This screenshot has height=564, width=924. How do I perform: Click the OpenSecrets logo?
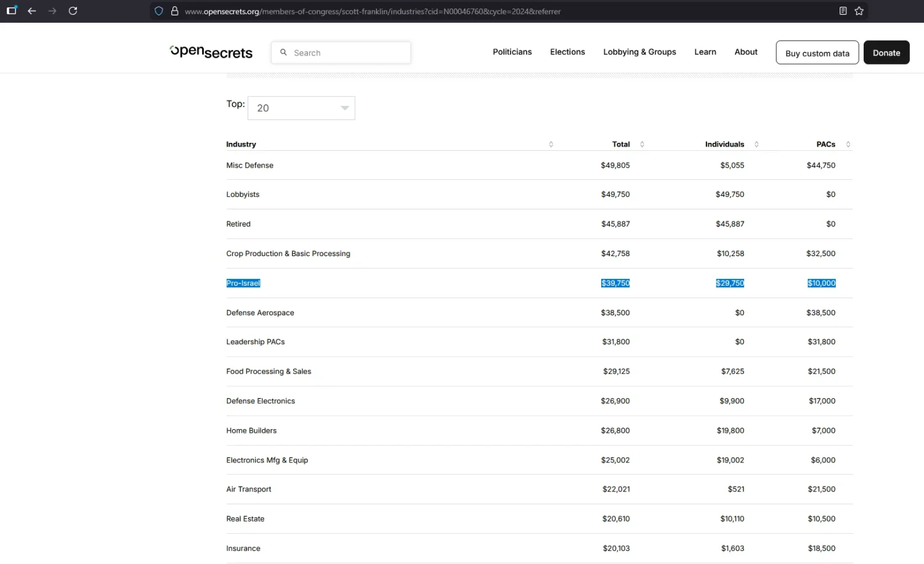coord(211,52)
